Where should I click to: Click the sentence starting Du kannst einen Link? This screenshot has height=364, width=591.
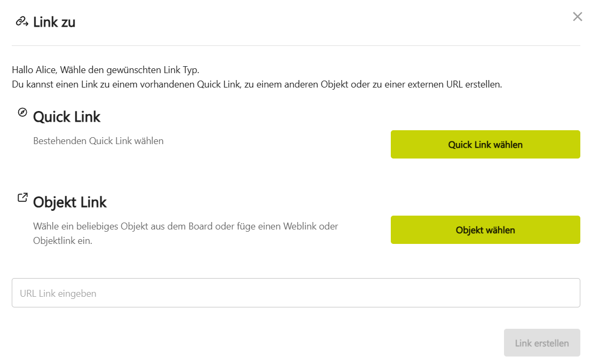256,84
